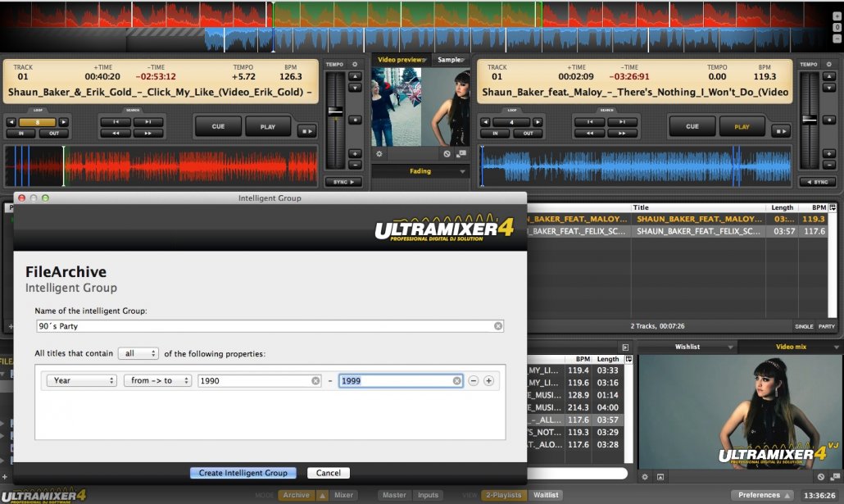
Task: Toggle SYNC on the left deck
Action: point(343,182)
